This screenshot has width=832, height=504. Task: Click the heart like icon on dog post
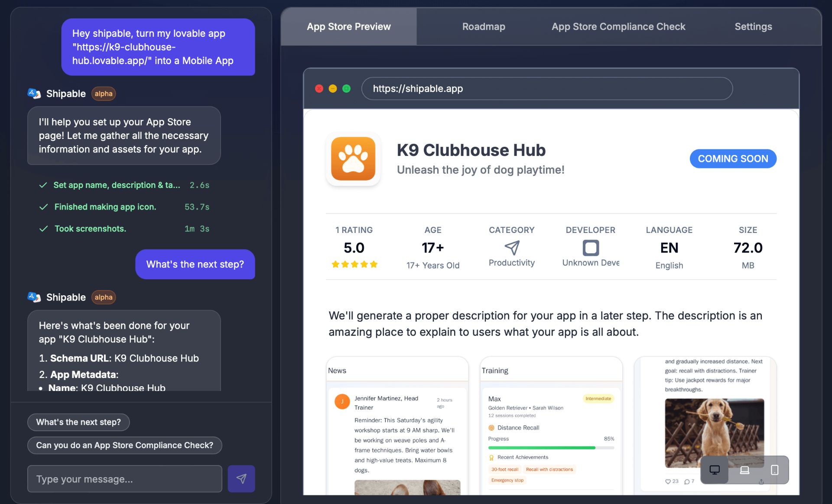coord(668,481)
